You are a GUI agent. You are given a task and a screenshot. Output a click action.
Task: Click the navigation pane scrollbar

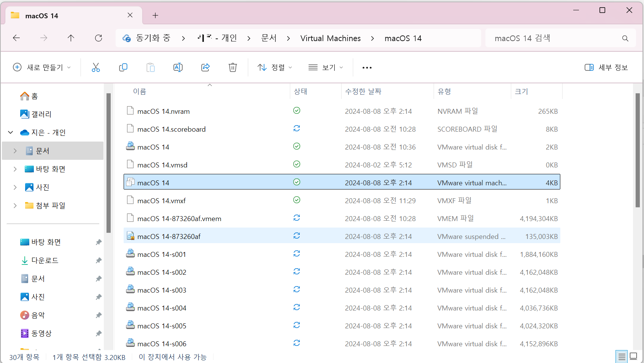[x=108, y=163]
